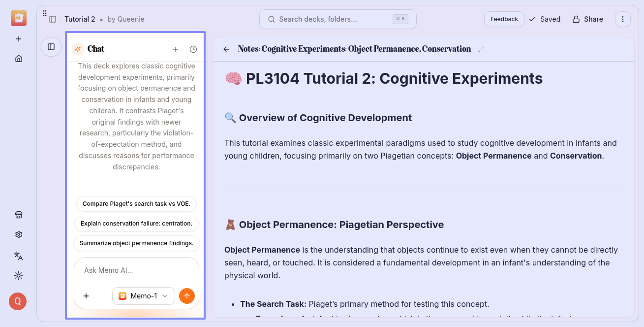Collapse the chat panel with round button
Screen dimensions: 644x327
click(x=51, y=47)
